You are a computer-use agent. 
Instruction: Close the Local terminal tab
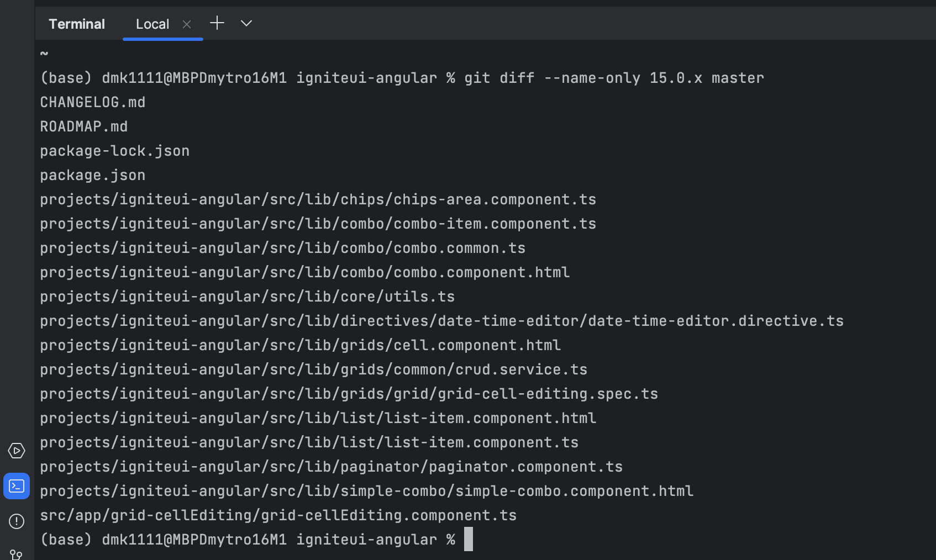pos(186,24)
